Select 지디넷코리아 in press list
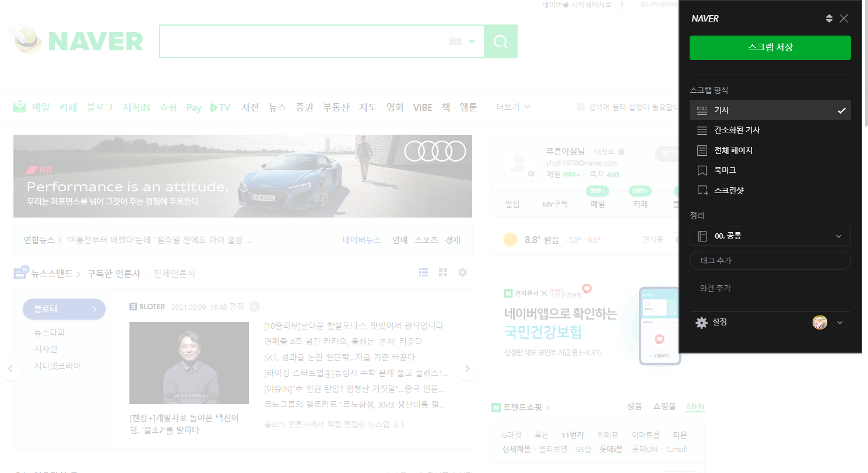The height and width of the screenshot is (473, 868). (58, 366)
